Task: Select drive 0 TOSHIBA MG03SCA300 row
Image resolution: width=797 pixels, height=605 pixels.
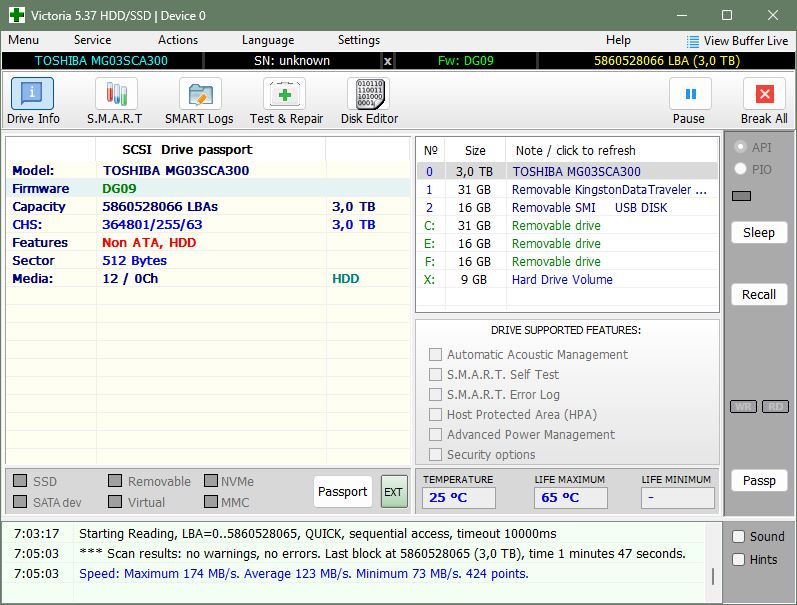Action: pyautogui.click(x=567, y=171)
